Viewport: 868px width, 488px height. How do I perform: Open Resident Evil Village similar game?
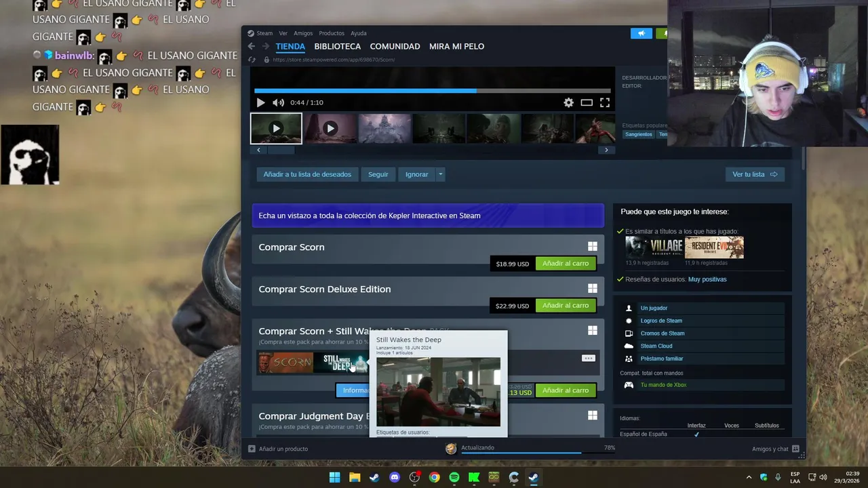click(x=654, y=247)
